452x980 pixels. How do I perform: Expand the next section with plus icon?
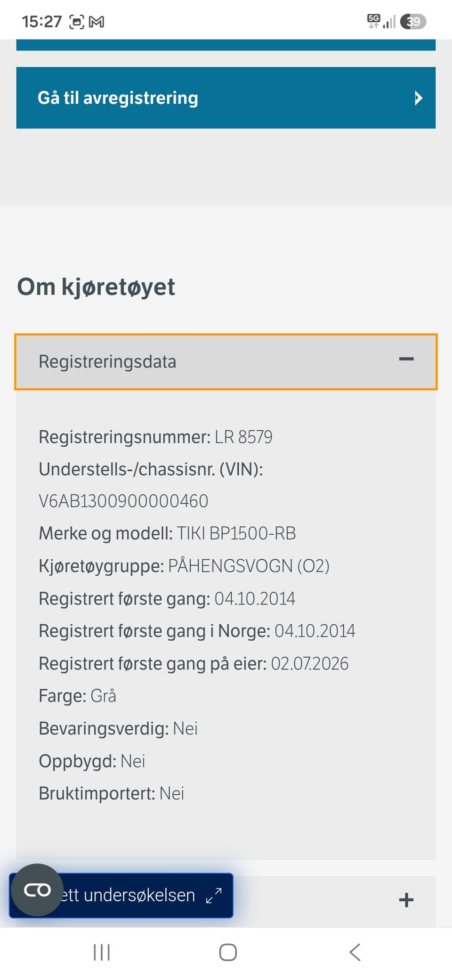tap(406, 900)
